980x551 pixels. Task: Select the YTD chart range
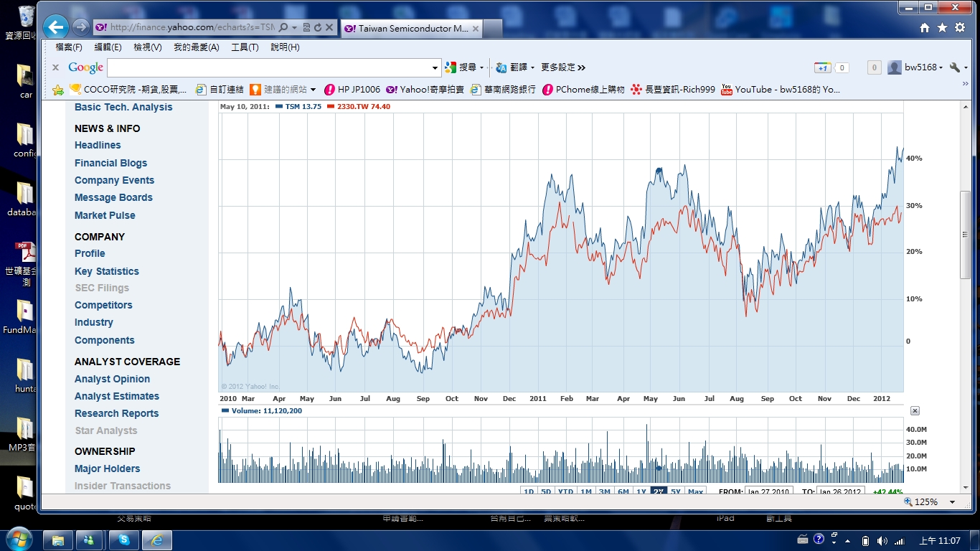[566, 491]
